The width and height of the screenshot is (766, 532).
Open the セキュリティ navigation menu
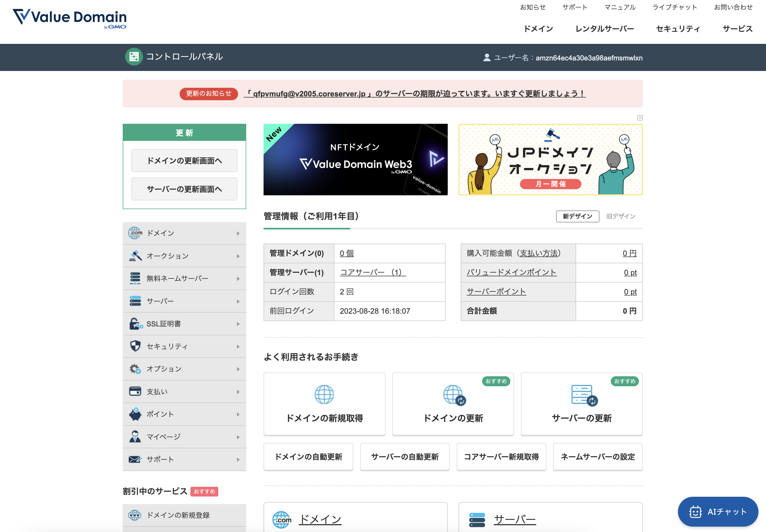coord(678,29)
